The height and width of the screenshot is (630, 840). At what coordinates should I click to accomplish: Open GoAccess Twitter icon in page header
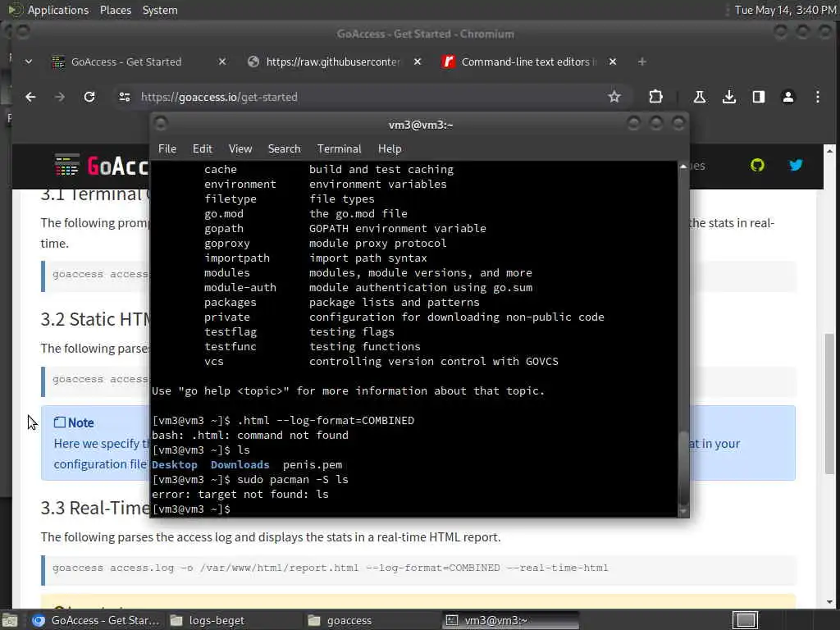point(796,165)
